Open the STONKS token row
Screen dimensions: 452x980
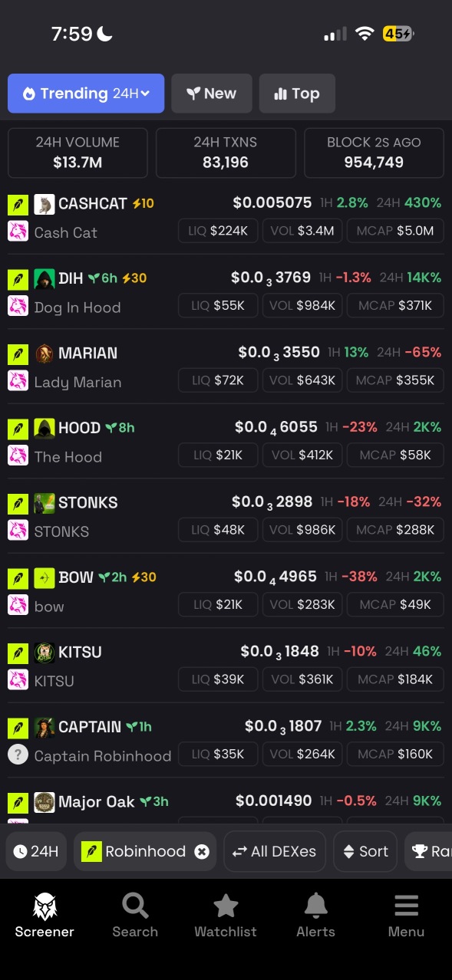[x=226, y=516]
